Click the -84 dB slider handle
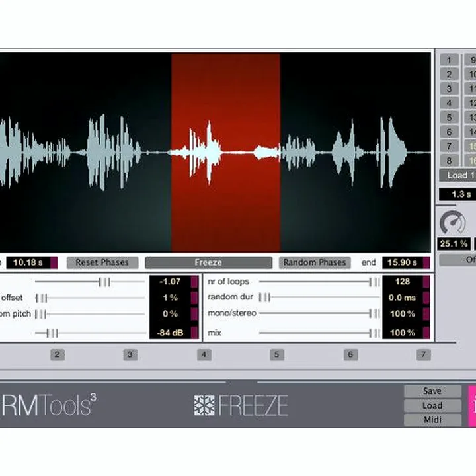 click(x=52, y=333)
